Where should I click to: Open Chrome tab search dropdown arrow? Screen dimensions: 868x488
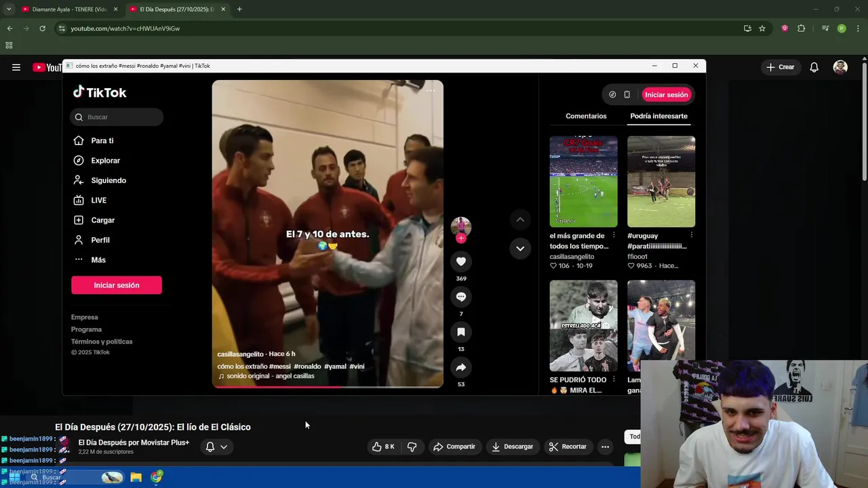pyautogui.click(x=9, y=9)
